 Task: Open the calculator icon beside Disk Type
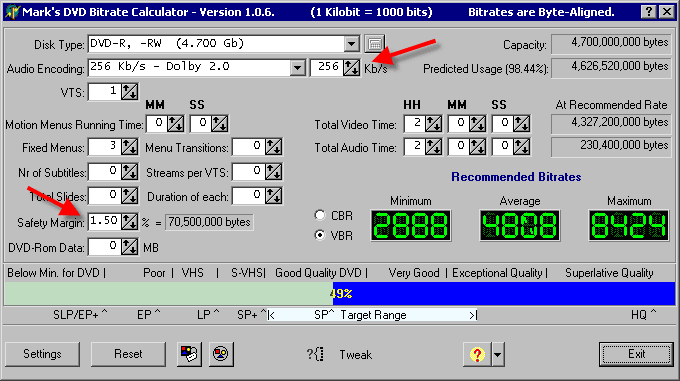pos(375,43)
